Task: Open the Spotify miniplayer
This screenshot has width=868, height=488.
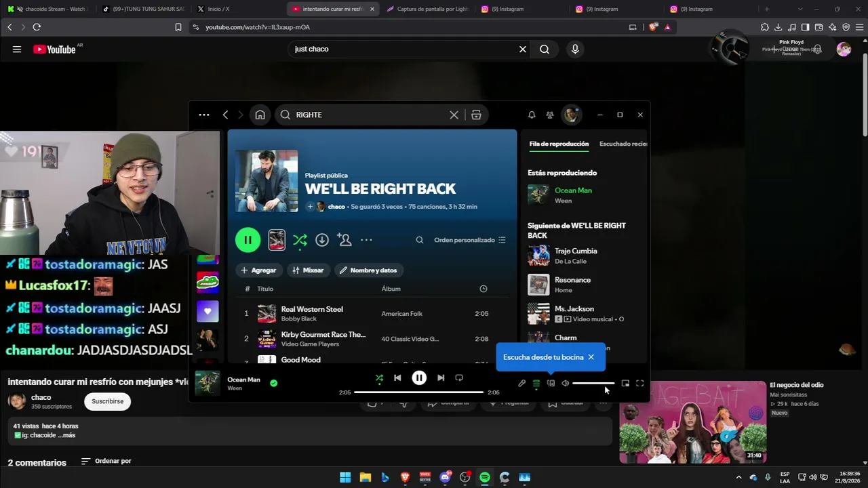Action: pos(625,384)
